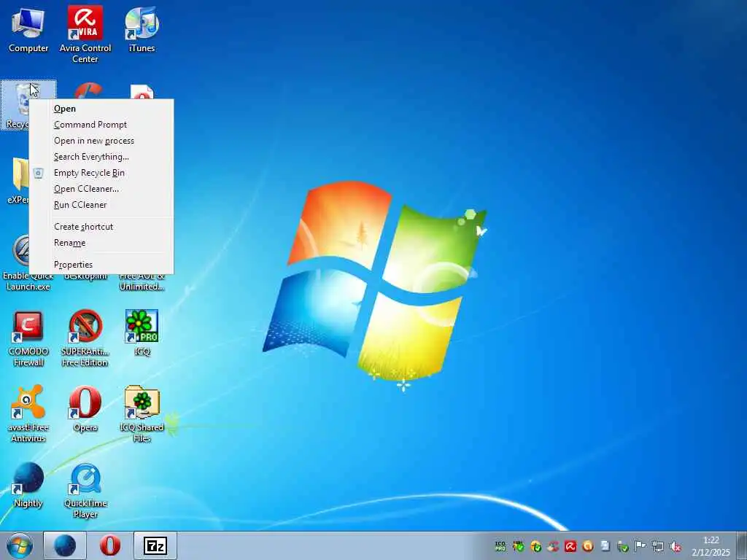This screenshot has height=560, width=747.
Task: Click the Safely Remove Hardware tray icon
Action: coord(623,546)
